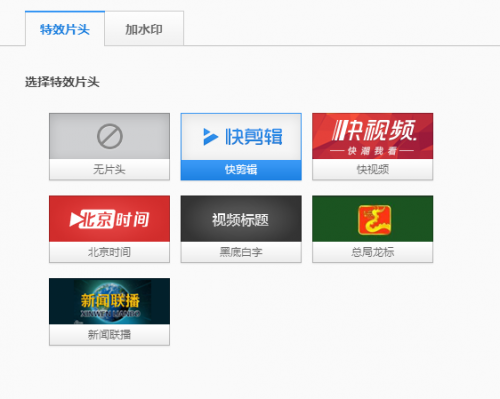Screen dimensions: 500x399
Task: Click the 黑底白字 caption label
Action: pyautogui.click(x=241, y=252)
